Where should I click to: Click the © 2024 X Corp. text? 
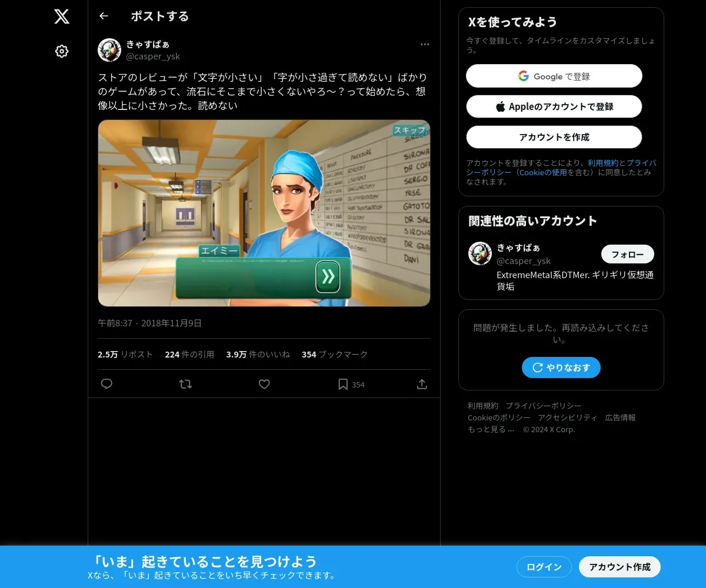pyautogui.click(x=549, y=429)
